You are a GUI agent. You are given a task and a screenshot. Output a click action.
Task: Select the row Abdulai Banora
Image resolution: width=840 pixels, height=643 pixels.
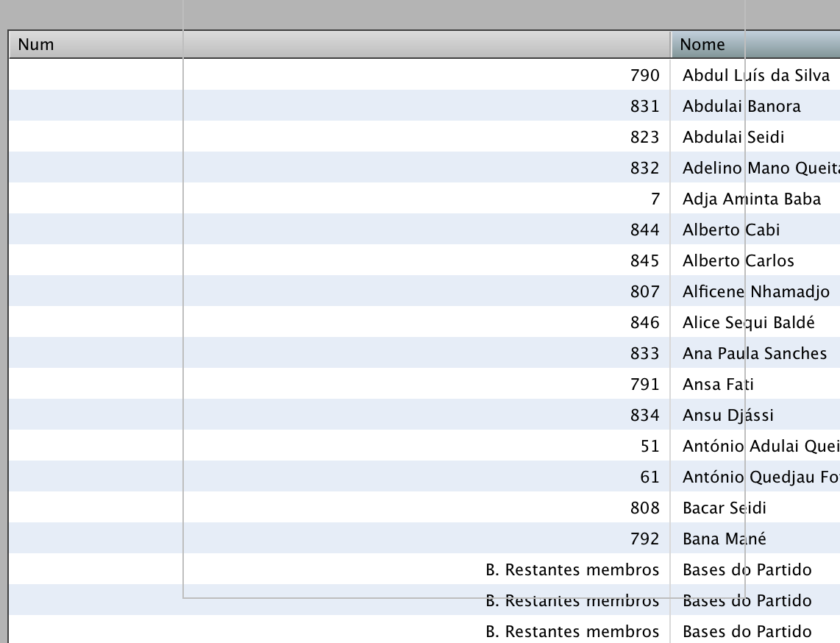[424, 106]
